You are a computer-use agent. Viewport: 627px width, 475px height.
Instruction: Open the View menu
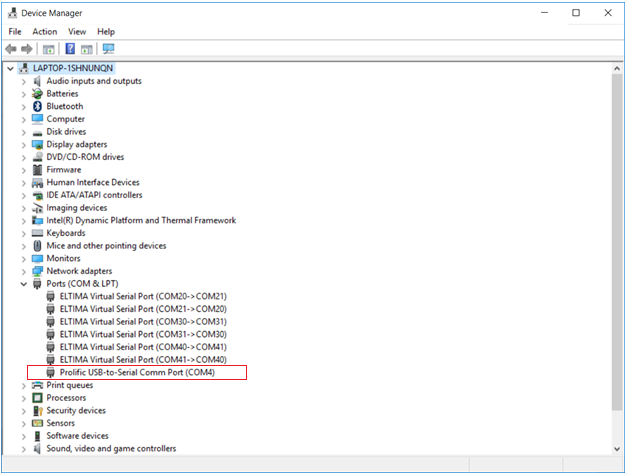coord(77,32)
